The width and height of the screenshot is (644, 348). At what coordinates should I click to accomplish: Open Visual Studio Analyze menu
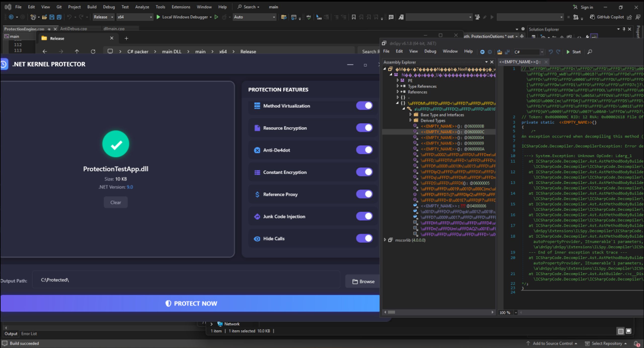tap(142, 7)
